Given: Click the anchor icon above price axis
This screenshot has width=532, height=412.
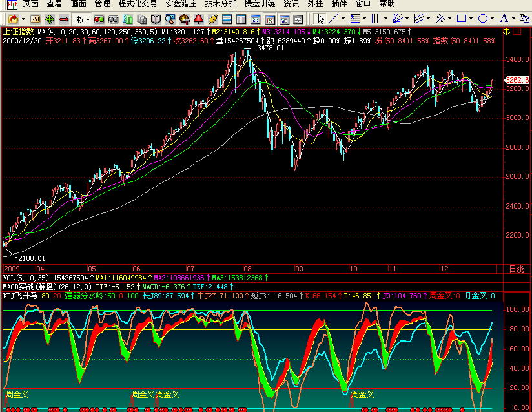Looking at the screenshot, I should pos(506,32).
